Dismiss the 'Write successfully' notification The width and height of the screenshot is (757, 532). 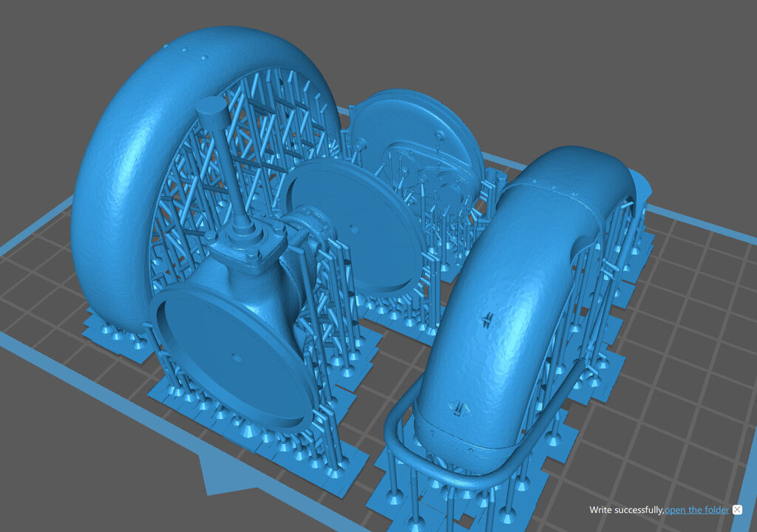(x=737, y=510)
